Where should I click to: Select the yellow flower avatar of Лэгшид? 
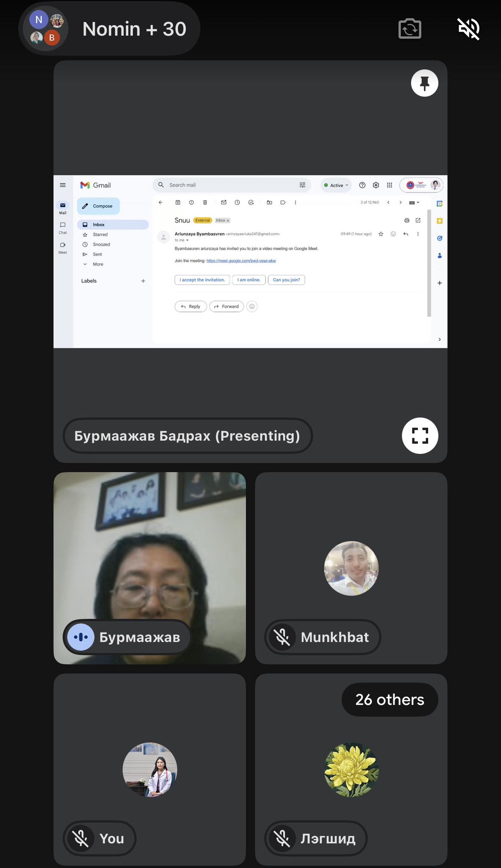pos(351,770)
